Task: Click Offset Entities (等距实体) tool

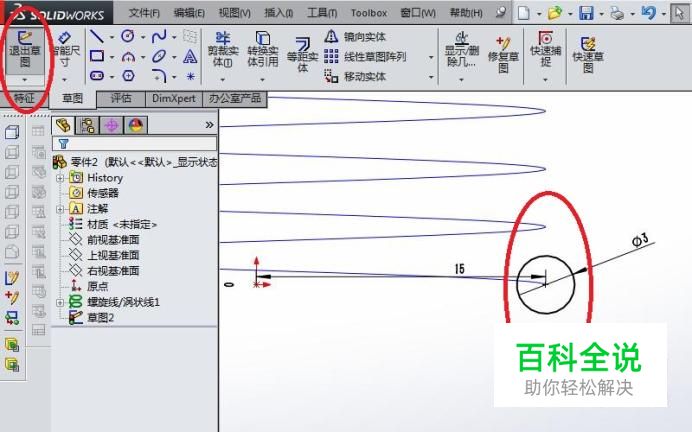Action: point(302,55)
